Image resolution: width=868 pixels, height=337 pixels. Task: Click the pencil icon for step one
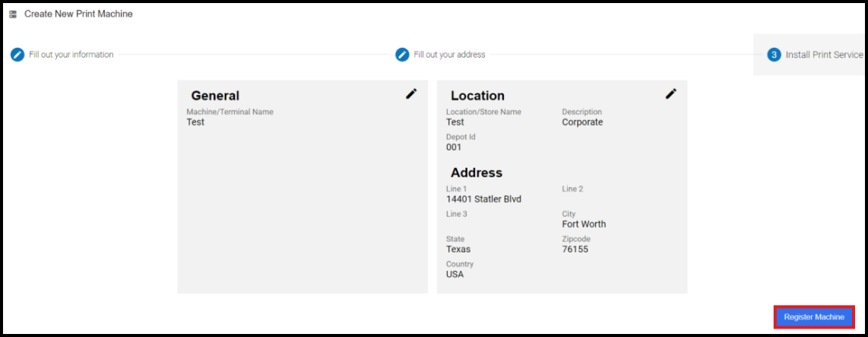(17, 55)
